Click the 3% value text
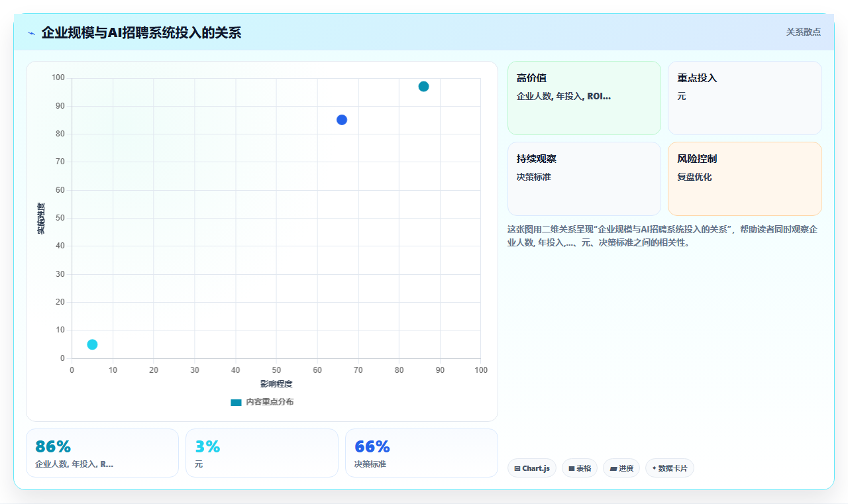Screen dimensions: 848x504 click(x=207, y=446)
